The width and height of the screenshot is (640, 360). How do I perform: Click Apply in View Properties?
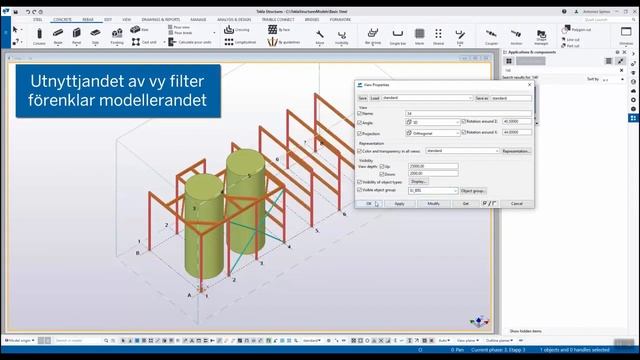coord(400,203)
